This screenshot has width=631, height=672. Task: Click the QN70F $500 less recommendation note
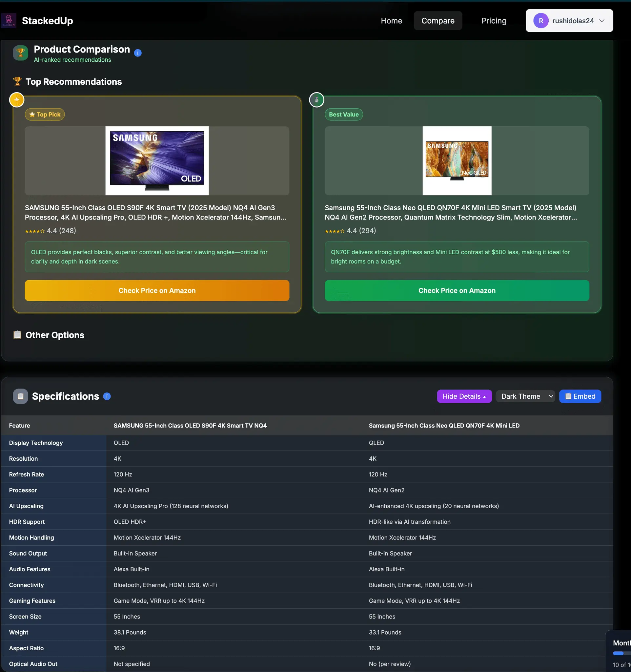click(x=457, y=257)
